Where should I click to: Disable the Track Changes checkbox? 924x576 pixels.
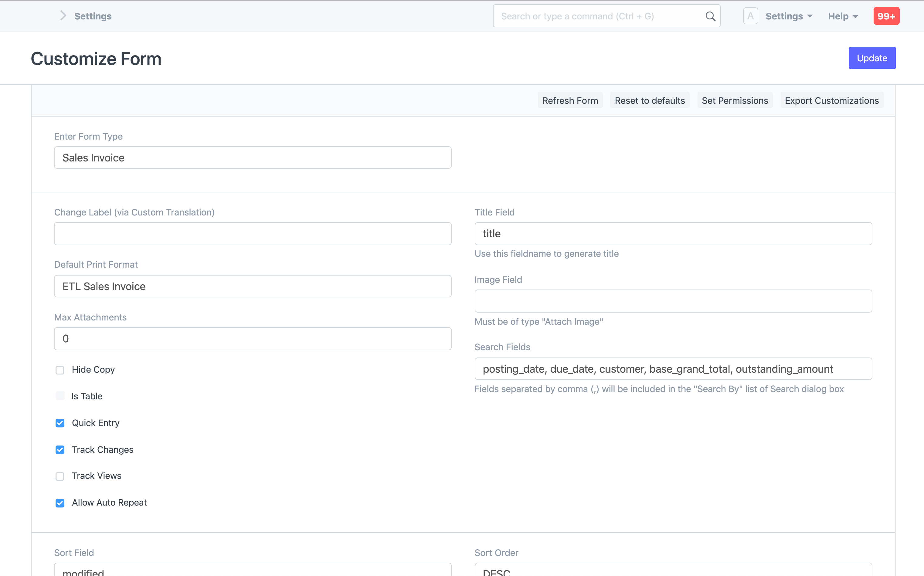(60, 450)
